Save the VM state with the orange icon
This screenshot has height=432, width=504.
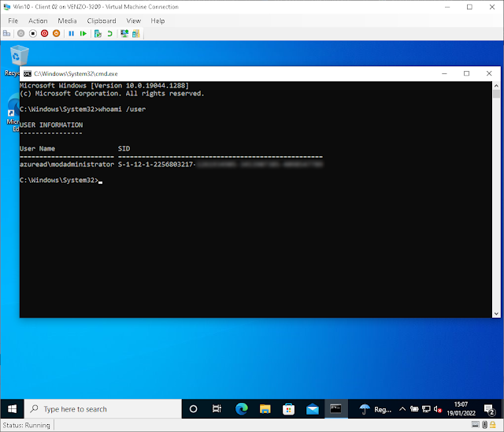coord(56,33)
